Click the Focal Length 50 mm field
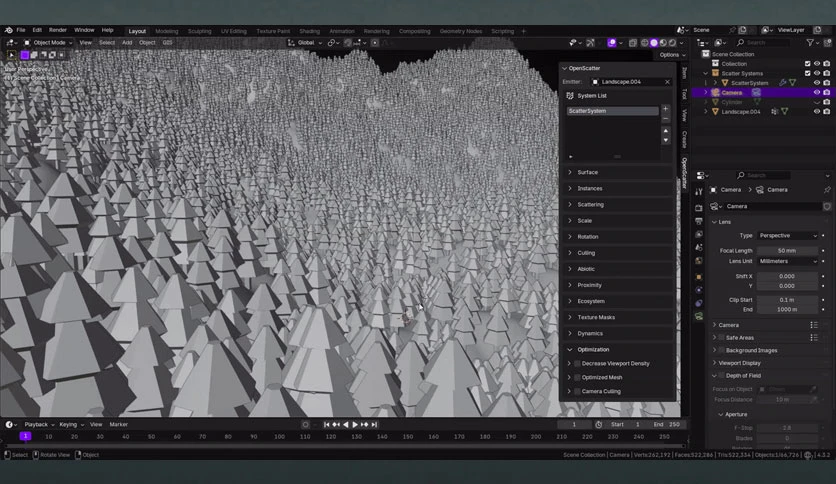Image resolution: width=836 pixels, height=484 pixels. point(787,251)
